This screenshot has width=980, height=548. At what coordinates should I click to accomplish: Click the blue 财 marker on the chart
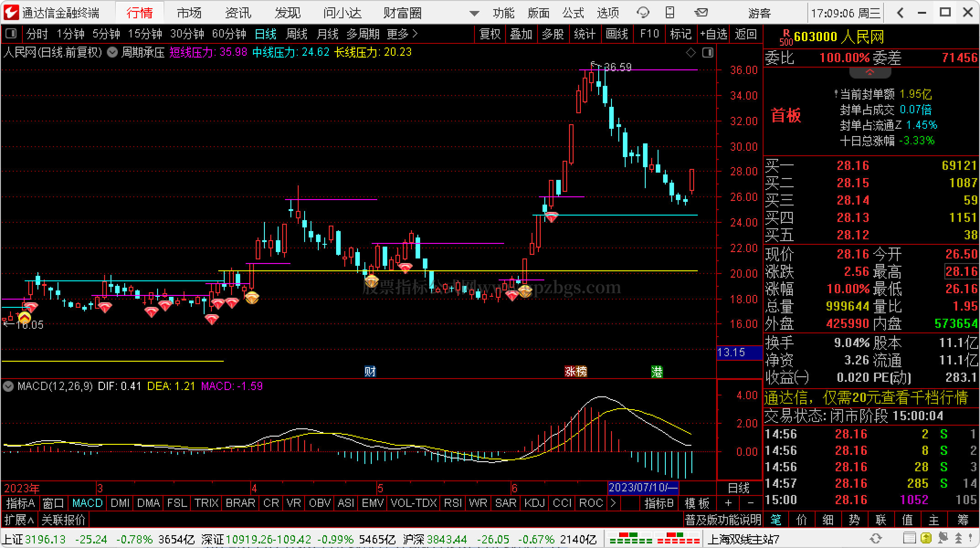pyautogui.click(x=370, y=371)
